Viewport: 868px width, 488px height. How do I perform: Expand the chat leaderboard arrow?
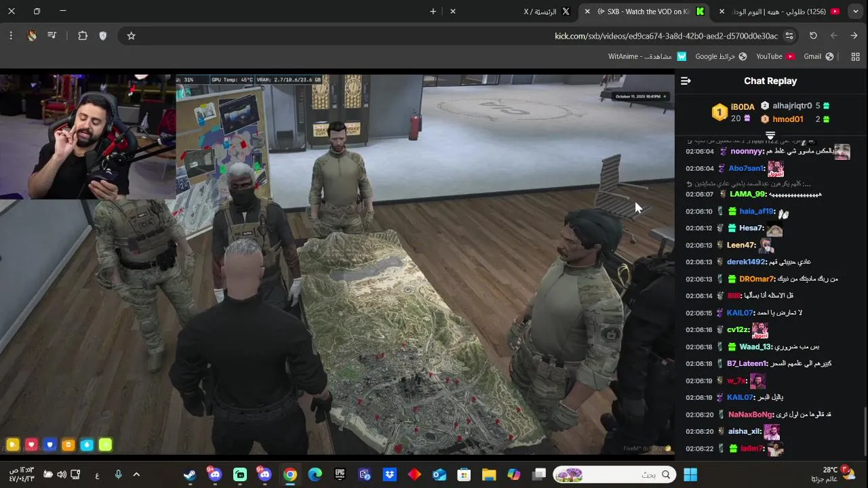point(770,136)
